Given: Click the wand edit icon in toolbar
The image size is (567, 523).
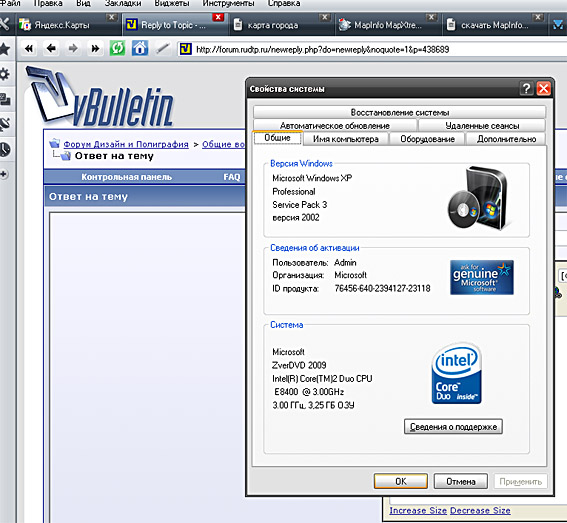Looking at the screenshot, I should point(162,48).
